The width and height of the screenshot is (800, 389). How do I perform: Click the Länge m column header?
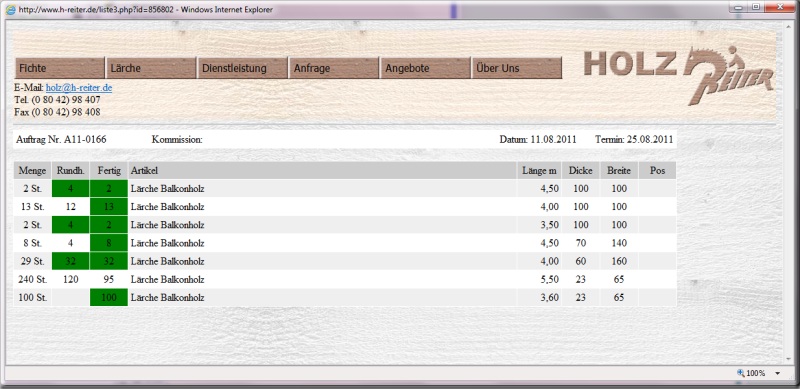[539, 171]
